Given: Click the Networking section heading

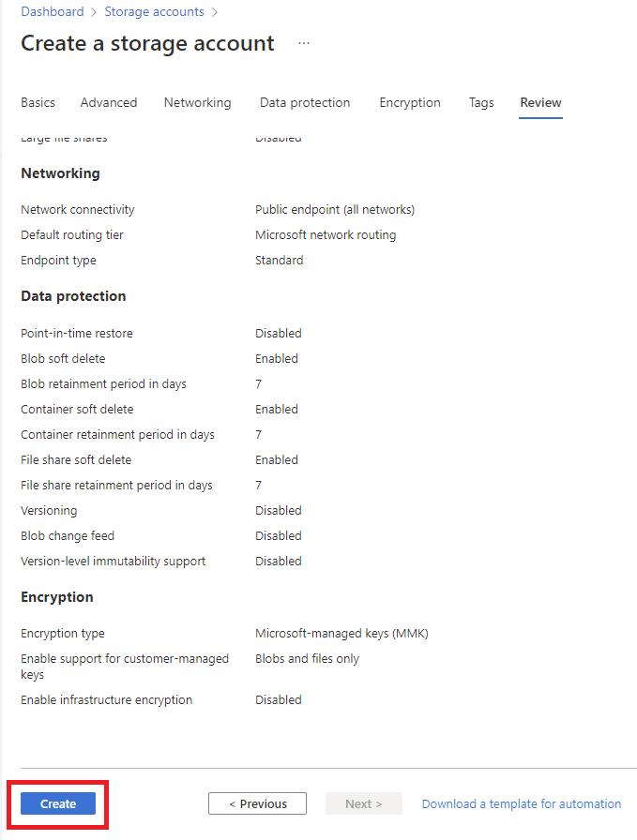Looking at the screenshot, I should (60, 173).
